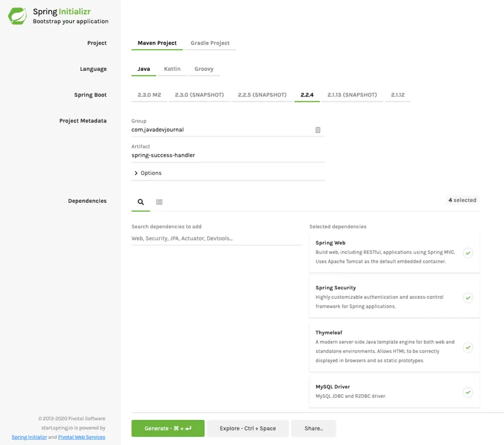Select Maven Project
Image resolution: width=504 pixels, height=445 pixels.
157,43
